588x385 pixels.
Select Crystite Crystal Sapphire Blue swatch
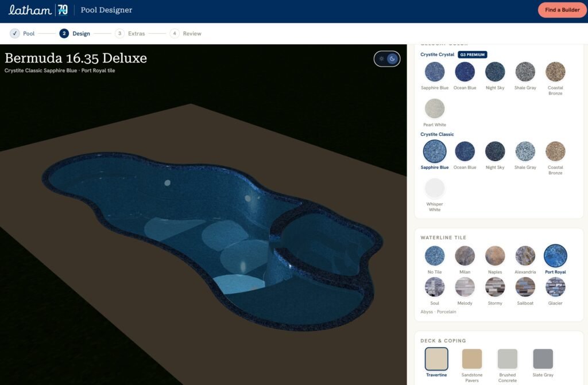(435, 72)
